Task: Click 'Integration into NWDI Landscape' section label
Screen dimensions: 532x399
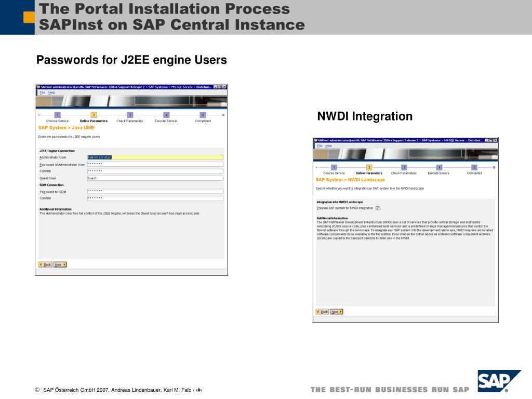Action: [340, 202]
